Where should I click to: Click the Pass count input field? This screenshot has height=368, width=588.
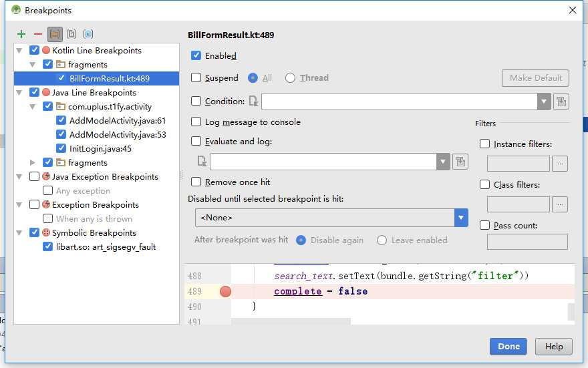pyautogui.click(x=527, y=242)
